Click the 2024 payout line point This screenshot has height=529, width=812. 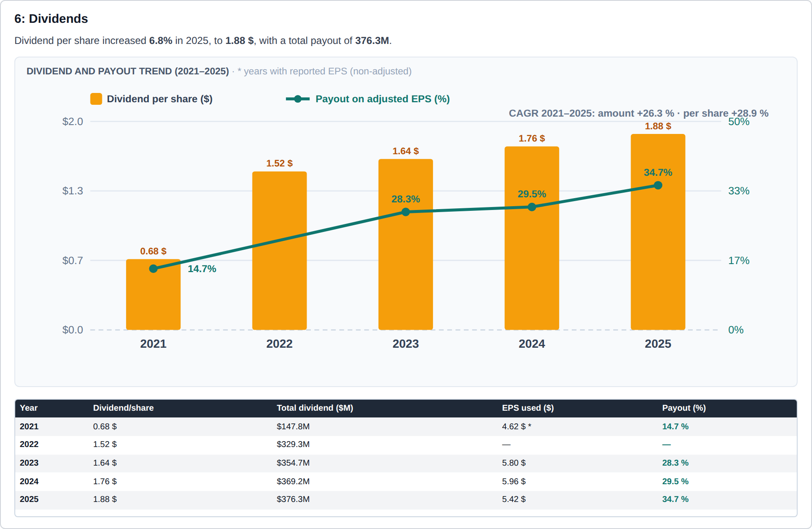click(532, 207)
